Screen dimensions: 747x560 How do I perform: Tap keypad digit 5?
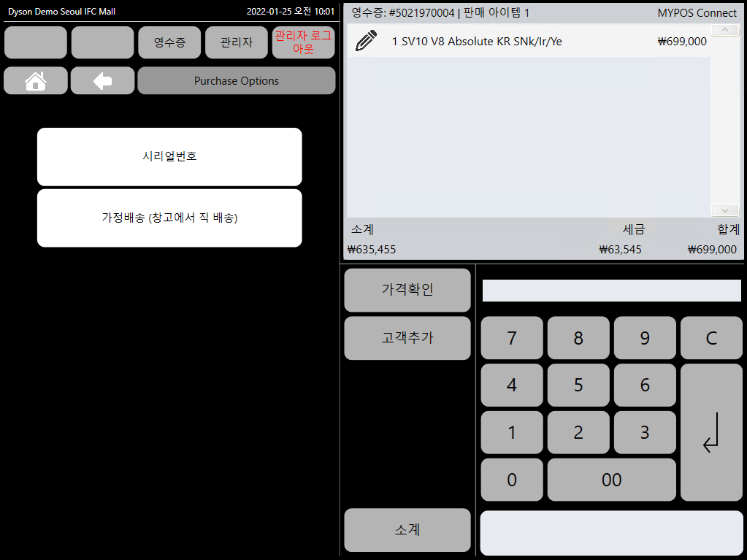(578, 386)
